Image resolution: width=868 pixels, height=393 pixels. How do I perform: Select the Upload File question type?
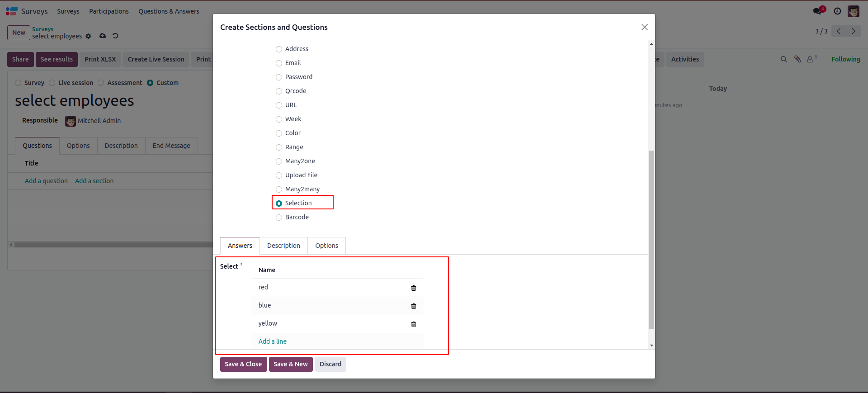(x=279, y=175)
